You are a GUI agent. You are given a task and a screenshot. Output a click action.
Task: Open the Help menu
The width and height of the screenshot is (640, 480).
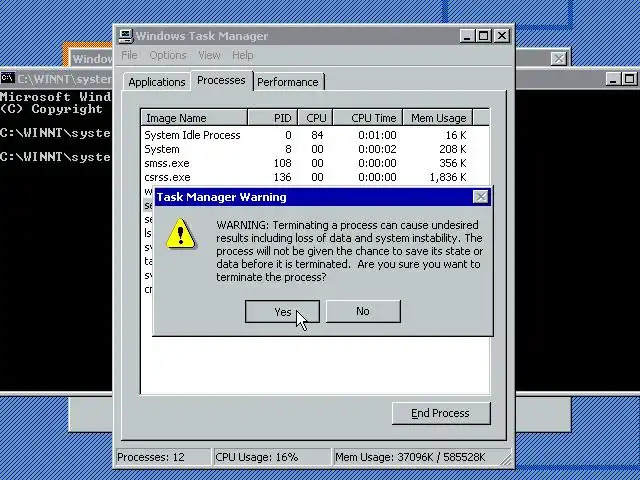(243, 55)
